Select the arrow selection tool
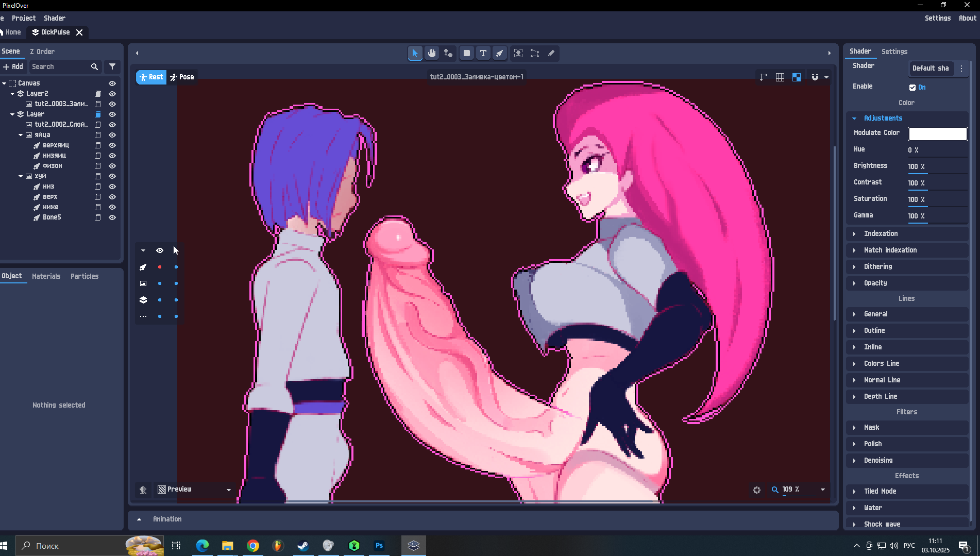 coord(415,53)
